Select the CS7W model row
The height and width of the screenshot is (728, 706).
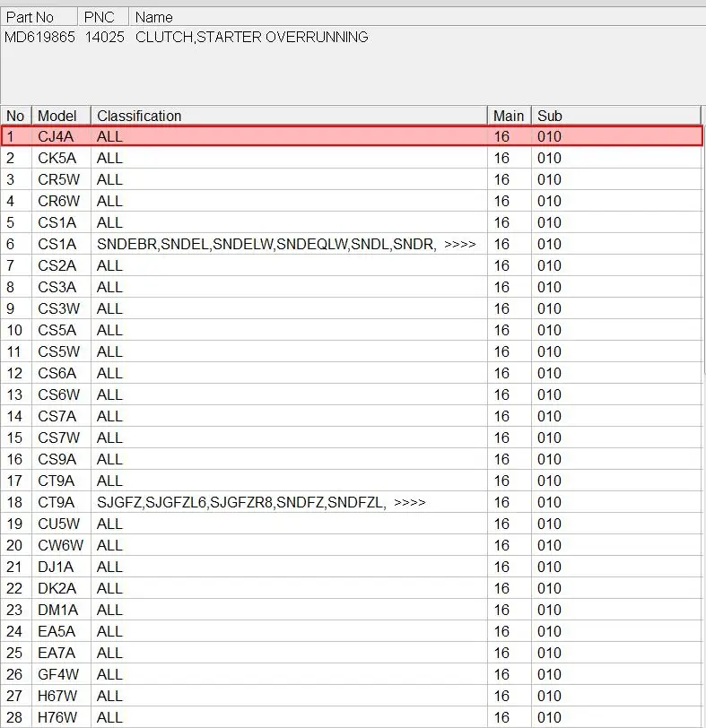[x=352, y=438]
